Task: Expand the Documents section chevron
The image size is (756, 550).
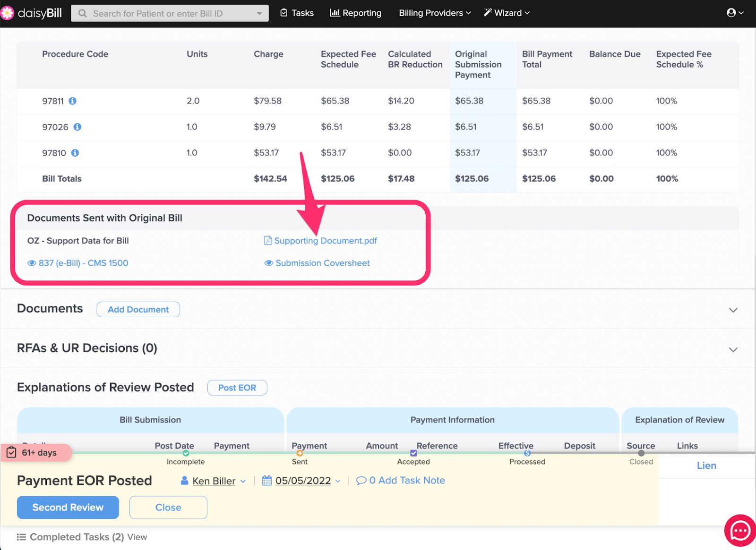Action: point(733,310)
